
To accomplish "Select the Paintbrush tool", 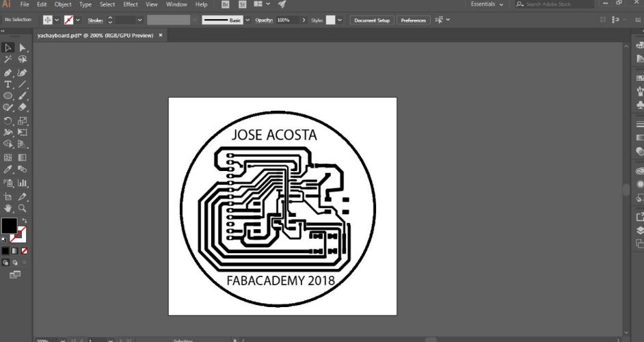I will click(23, 96).
